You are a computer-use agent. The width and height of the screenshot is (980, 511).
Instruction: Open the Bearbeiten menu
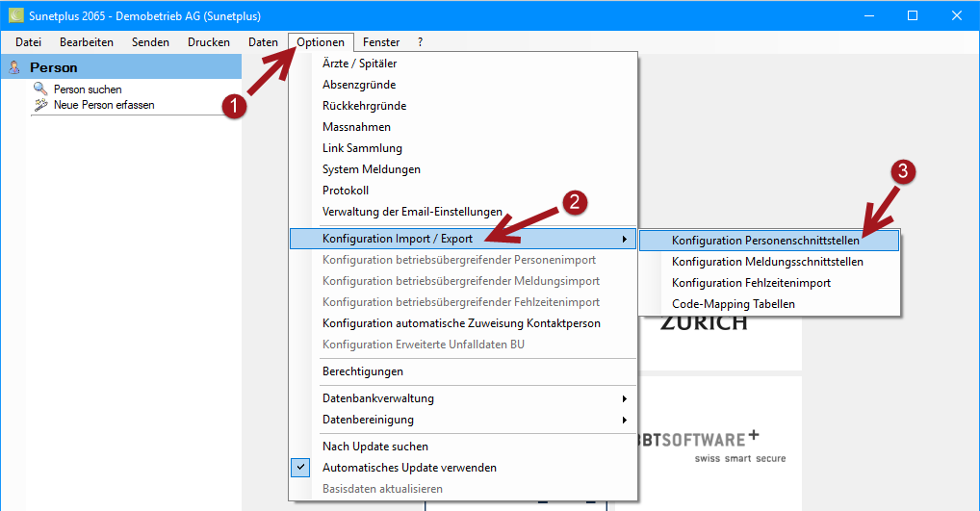point(87,41)
